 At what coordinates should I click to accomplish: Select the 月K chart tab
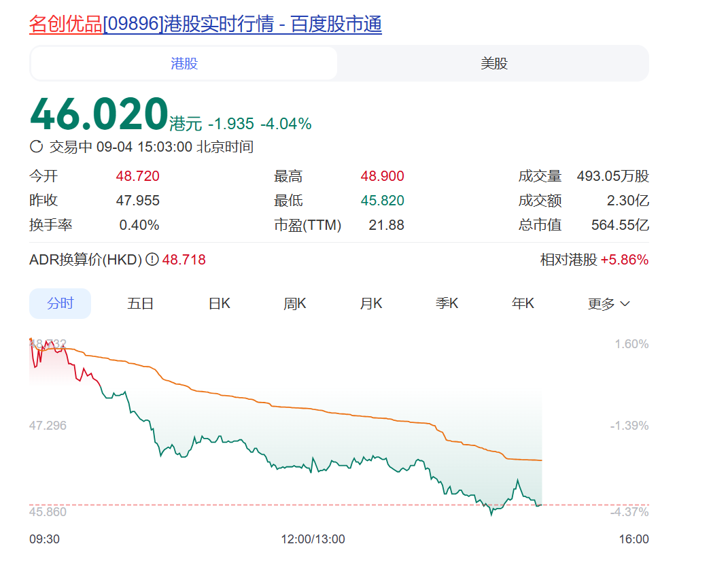pyautogui.click(x=371, y=303)
